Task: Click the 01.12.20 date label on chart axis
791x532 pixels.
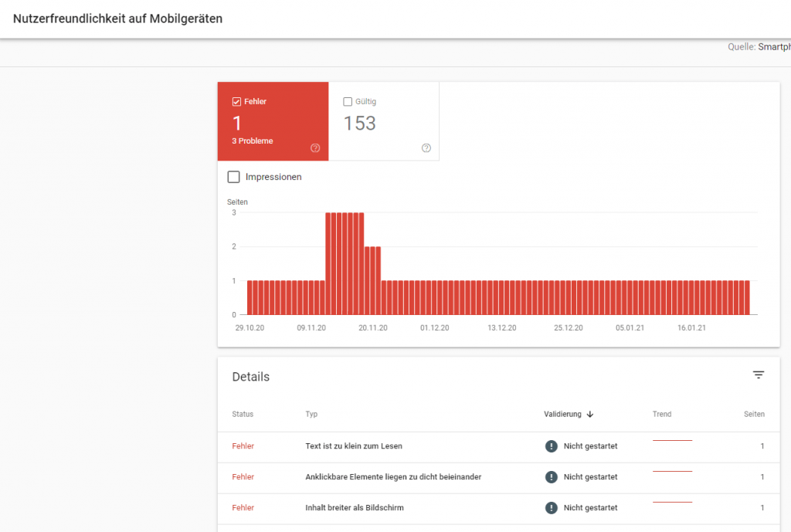Action: [x=434, y=328]
